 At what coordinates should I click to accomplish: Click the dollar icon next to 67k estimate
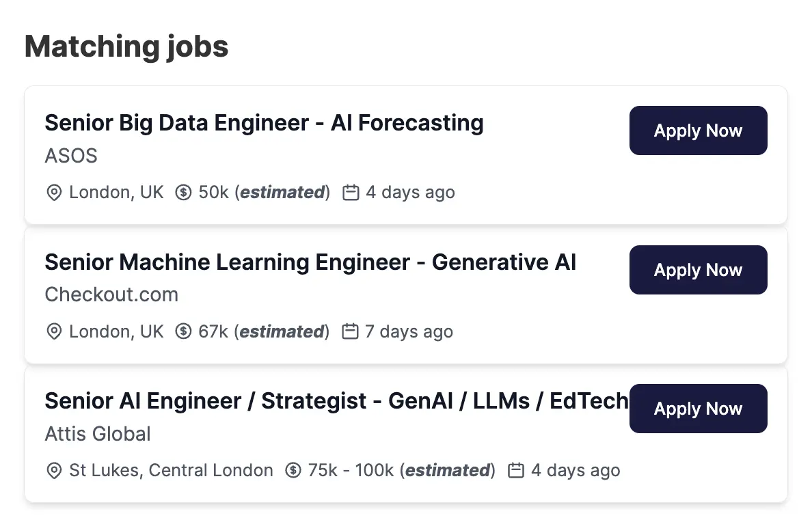(x=182, y=331)
